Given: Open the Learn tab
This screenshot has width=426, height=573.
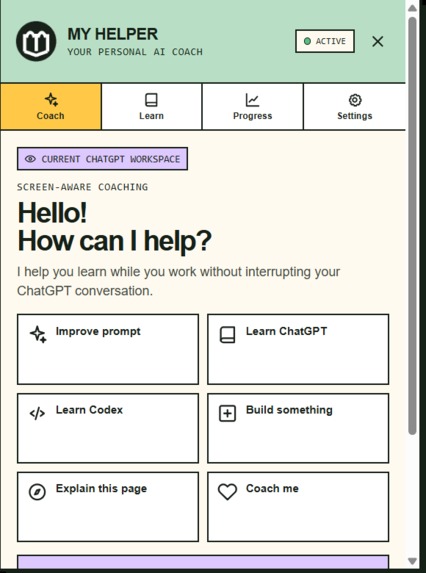Looking at the screenshot, I should [x=152, y=106].
